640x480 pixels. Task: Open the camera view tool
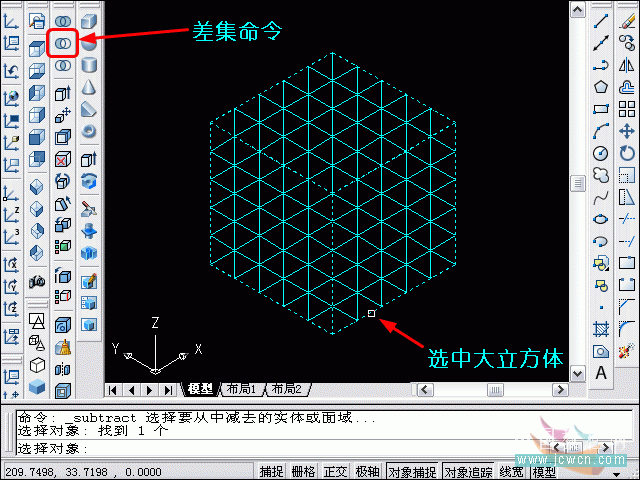coord(37,281)
